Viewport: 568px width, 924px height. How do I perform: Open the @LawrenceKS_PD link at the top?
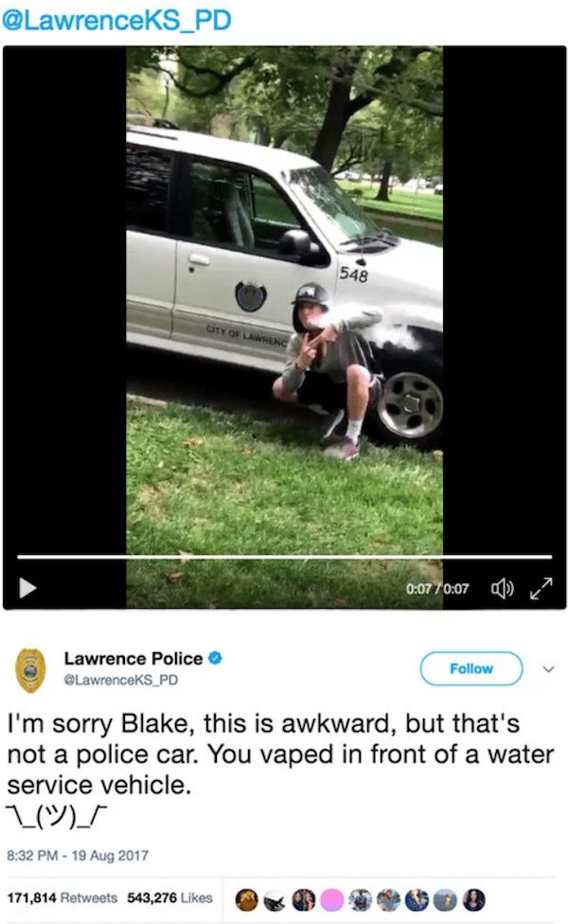click(x=116, y=21)
